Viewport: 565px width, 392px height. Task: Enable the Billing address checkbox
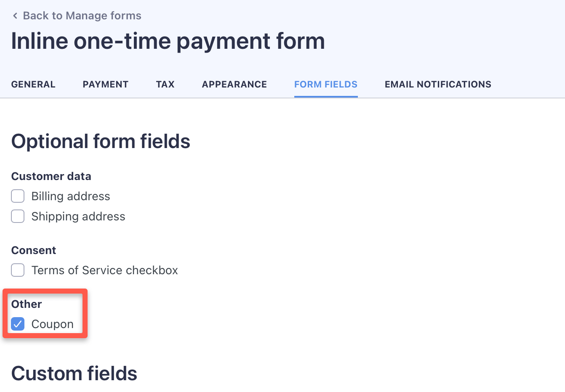tap(18, 196)
